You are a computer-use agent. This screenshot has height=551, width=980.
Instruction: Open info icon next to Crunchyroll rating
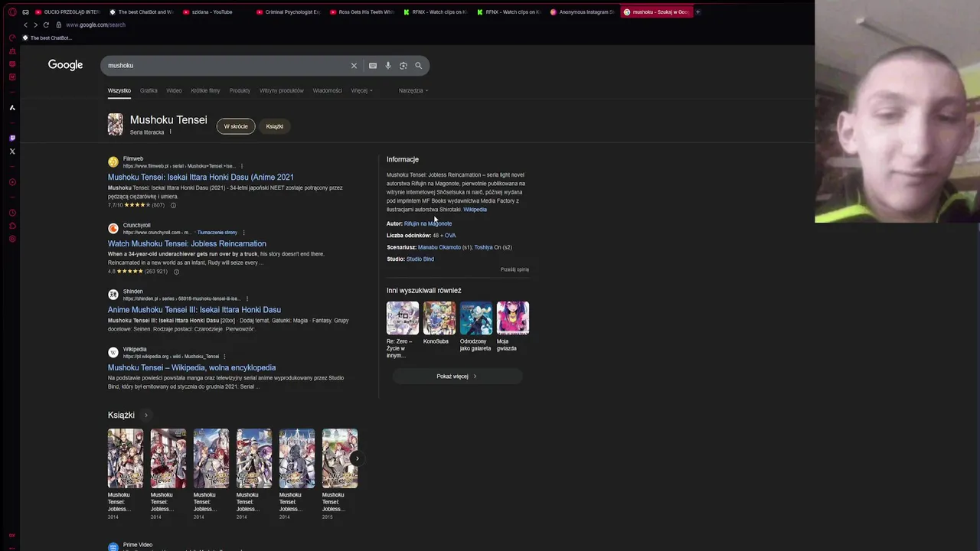(x=176, y=272)
